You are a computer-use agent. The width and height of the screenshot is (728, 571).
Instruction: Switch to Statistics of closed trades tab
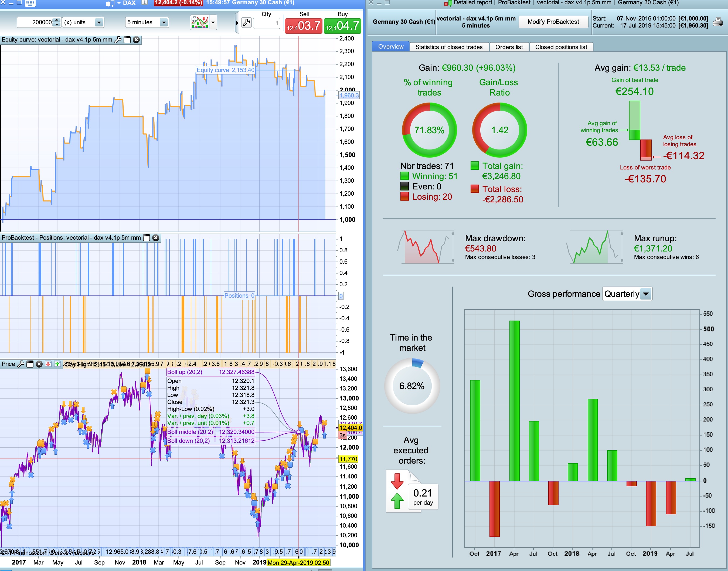(448, 47)
